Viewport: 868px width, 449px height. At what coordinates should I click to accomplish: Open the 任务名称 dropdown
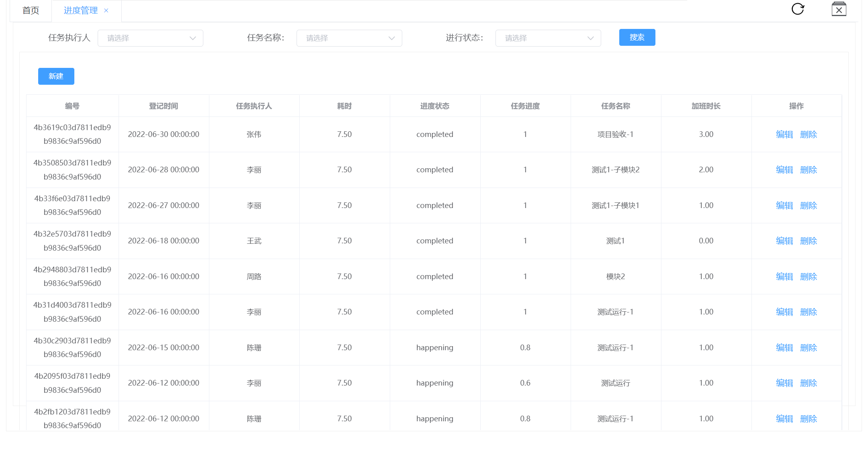coord(349,38)
